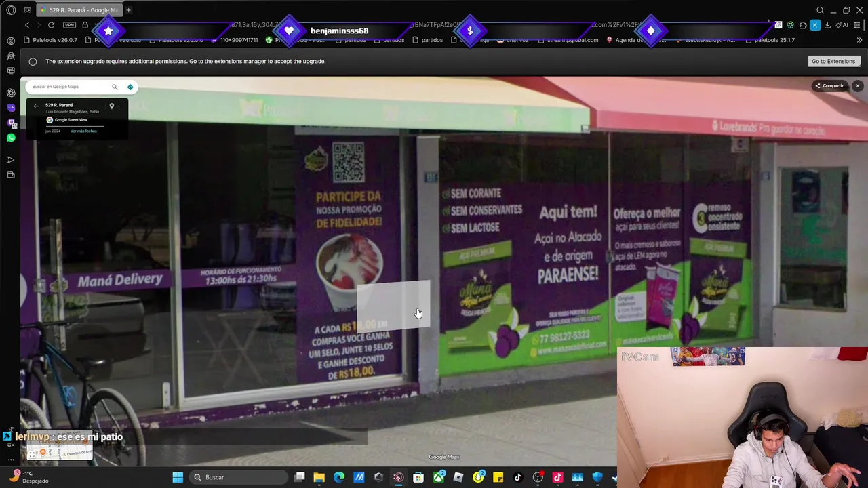
Task: Open Google Maps directions diamond icon
Action: (130, 87)
